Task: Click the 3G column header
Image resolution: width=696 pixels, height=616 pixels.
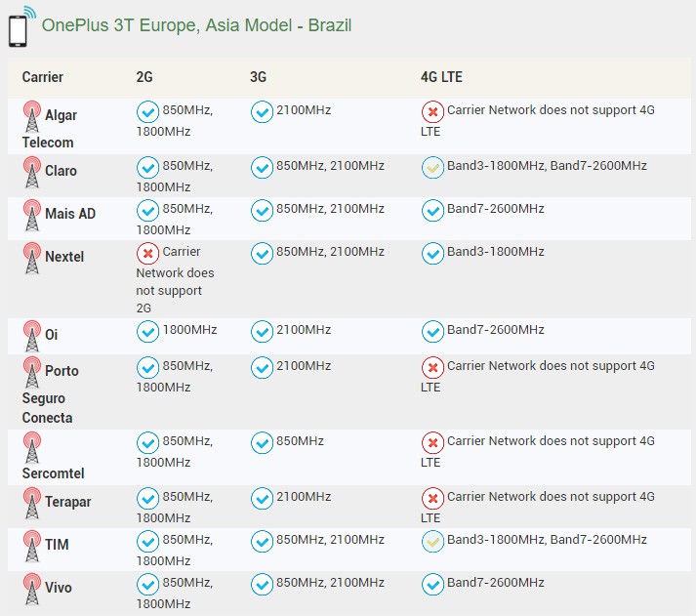Action: [258, 77]
